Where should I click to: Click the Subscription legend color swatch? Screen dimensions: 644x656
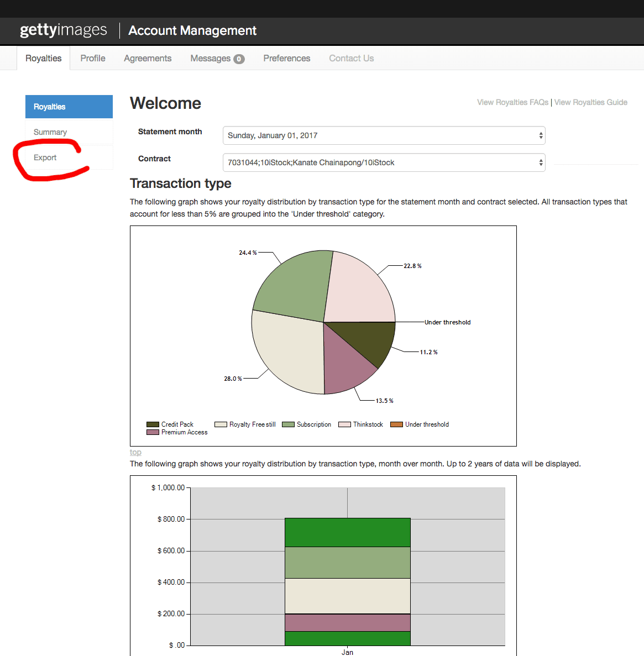[x=288, y=424]
